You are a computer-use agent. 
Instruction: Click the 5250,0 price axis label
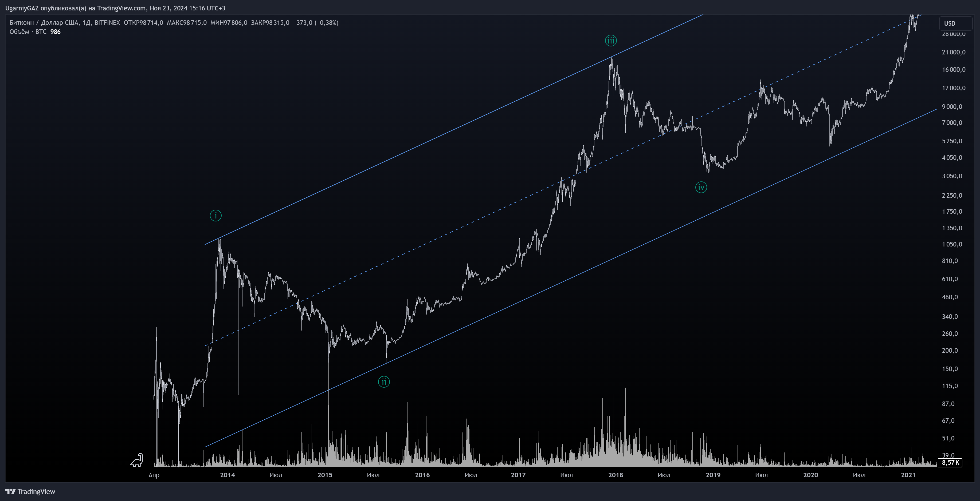tap(952, 141)
